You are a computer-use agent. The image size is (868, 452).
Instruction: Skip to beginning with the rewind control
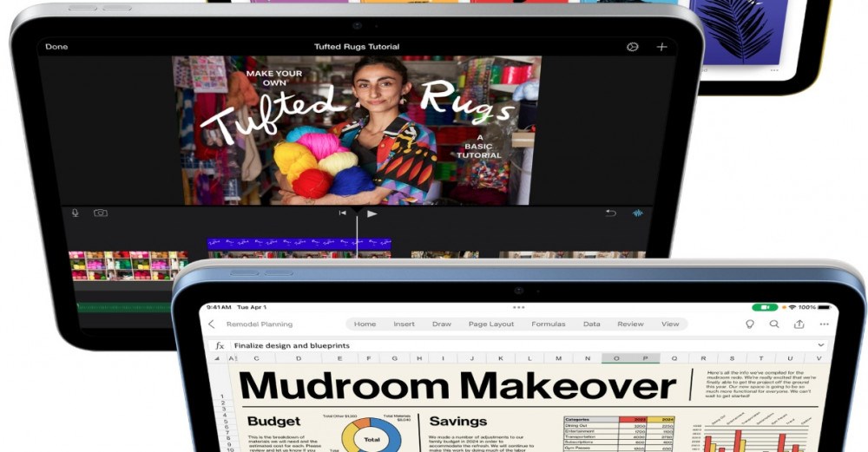click(x=343, y=213)
